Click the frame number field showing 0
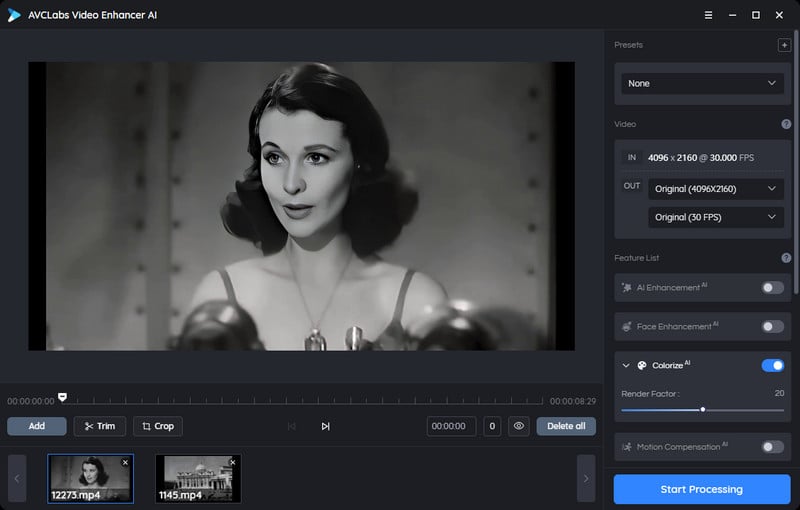The width and height of the screenshot is (800, 510). click(x=492, y=426)
